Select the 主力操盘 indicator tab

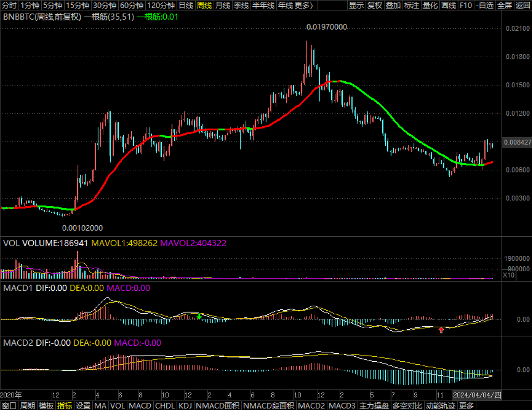tap(374, 406)
